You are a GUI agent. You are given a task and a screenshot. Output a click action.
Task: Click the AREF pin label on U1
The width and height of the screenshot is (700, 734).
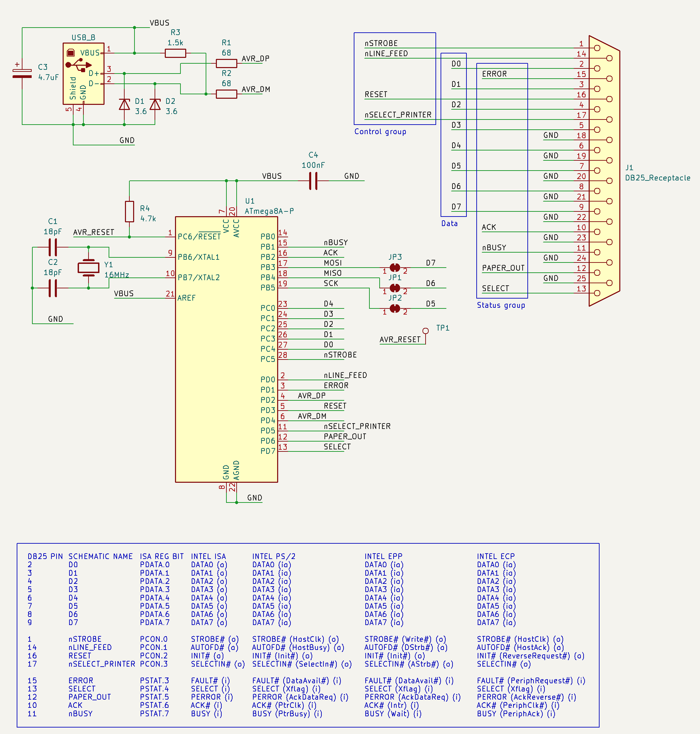[186, 298]
